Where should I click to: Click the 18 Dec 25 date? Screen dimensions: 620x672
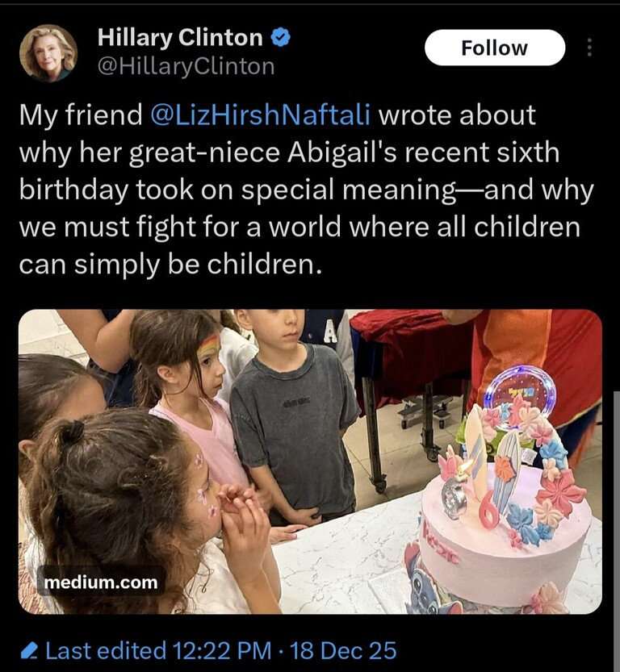[x=343, y=650]
